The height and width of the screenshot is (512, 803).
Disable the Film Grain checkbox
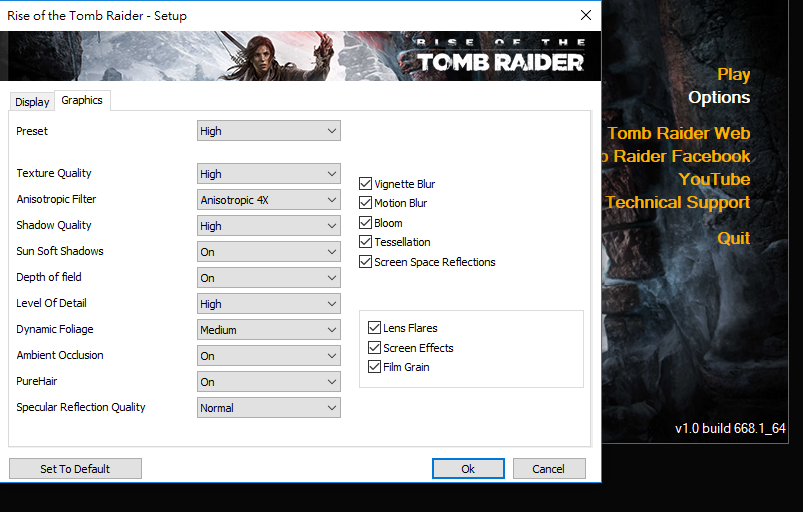click(x=374, y=367)
